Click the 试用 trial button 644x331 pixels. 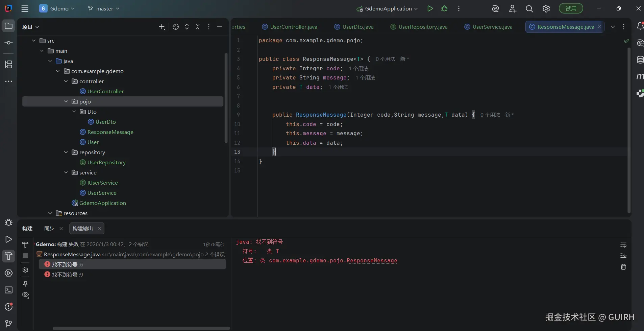pyautogui.click(x=571, y=9)
